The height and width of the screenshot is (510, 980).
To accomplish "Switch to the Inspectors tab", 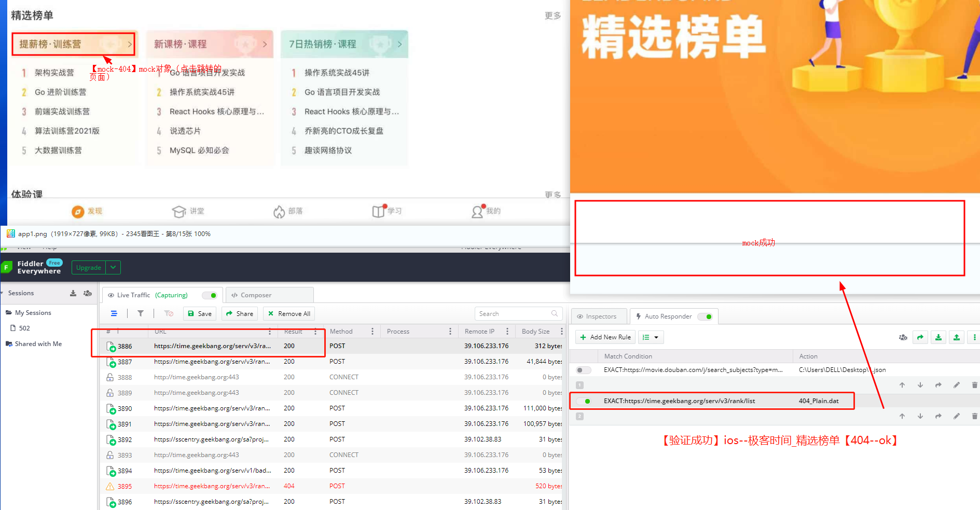I will [x=599, y=316].
